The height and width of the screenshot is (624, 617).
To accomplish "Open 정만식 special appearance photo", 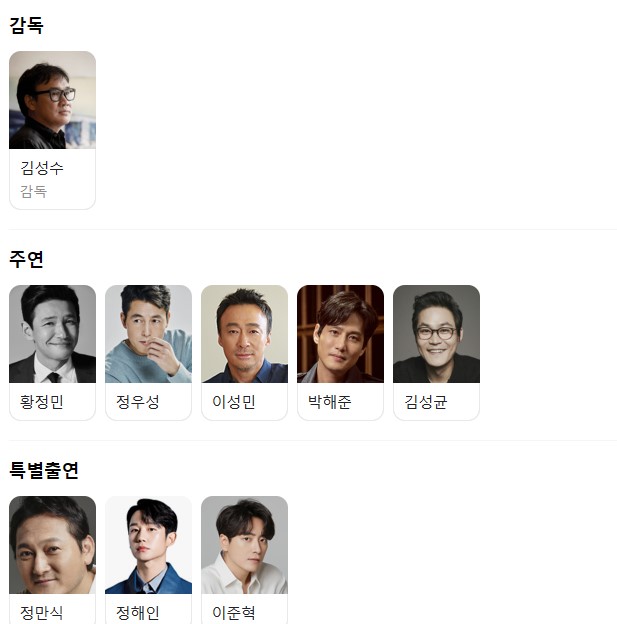I will 53,545.
